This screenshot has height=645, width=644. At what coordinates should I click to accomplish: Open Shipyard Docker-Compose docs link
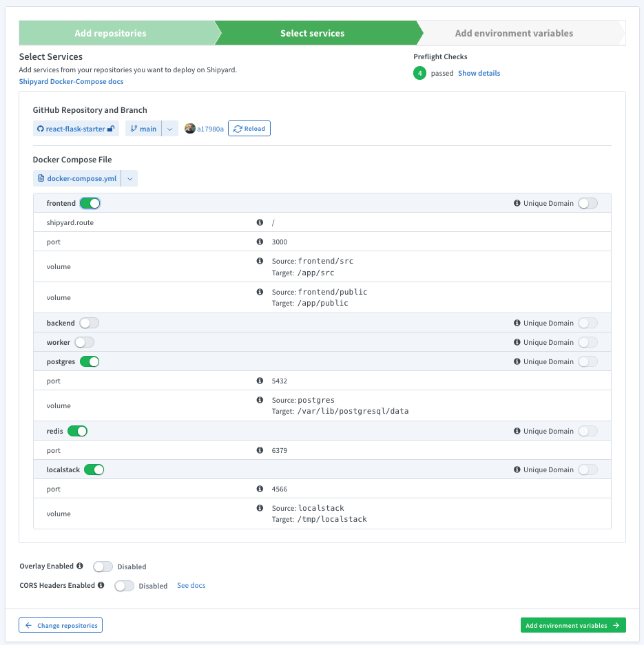point(71,81)
